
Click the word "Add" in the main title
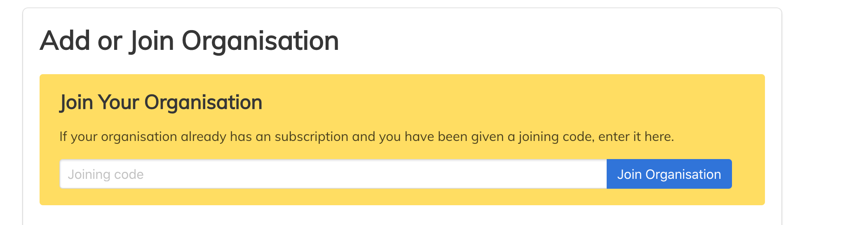65,41
